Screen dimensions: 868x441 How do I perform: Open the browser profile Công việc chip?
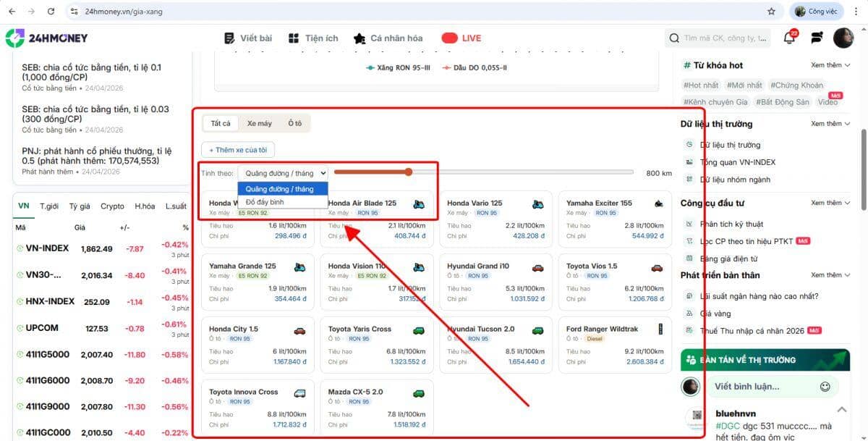tap(816, 12)
